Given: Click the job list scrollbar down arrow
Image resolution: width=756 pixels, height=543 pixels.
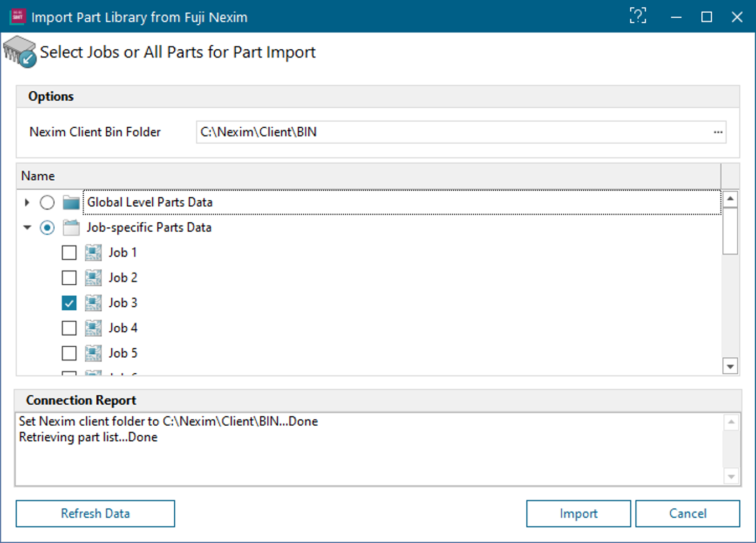Looking at the screenshot, I should 730,366.
